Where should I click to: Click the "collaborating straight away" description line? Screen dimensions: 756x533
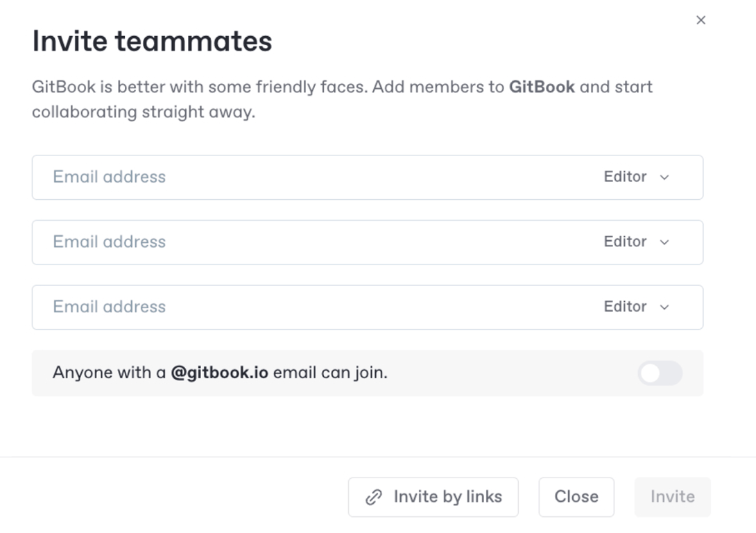pos(144,112)
